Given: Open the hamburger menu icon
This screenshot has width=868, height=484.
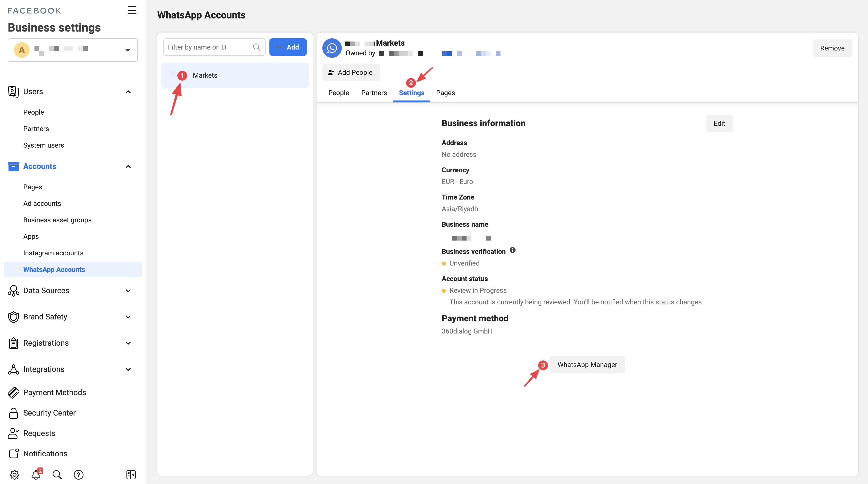Looking at the screenshot, I should point(132,10).
